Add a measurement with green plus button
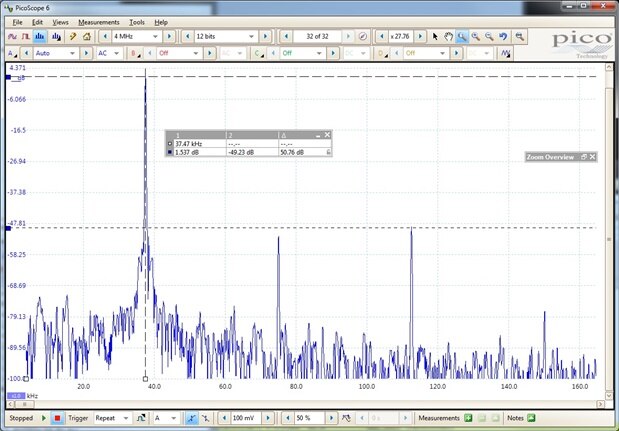The width and height of the screenshot is (619, 431). click(x=466, y=418)
